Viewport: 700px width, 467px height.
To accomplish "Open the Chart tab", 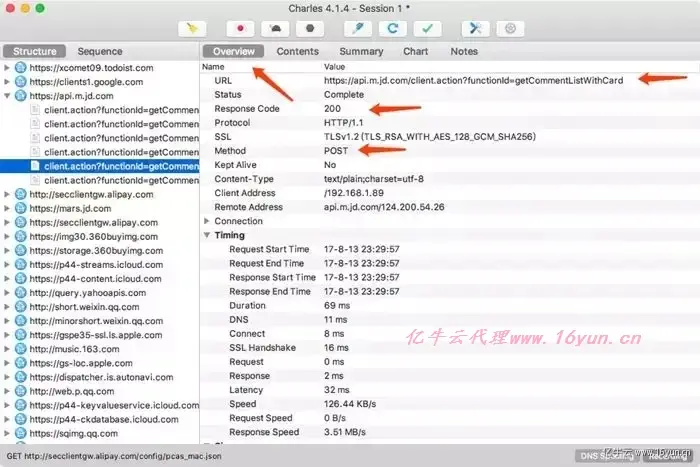I will pyautogui.click(x=416, y=51).
